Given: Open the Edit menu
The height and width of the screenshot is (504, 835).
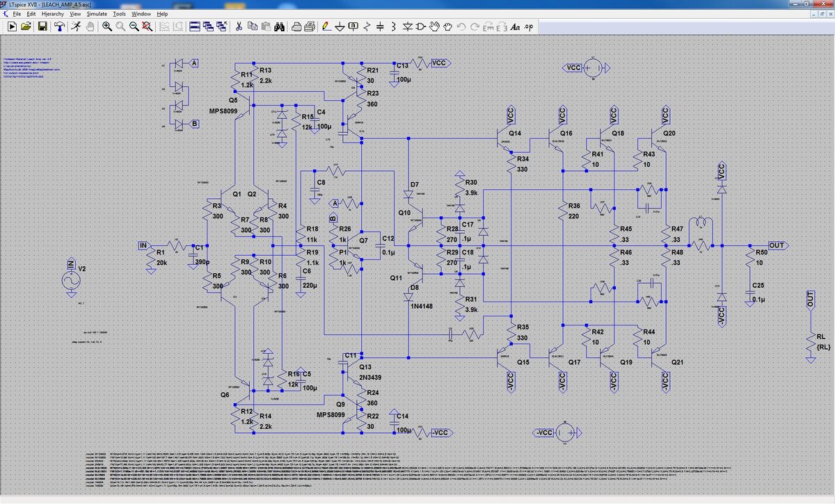Looking at the screenshot, I should pos(31,14).
